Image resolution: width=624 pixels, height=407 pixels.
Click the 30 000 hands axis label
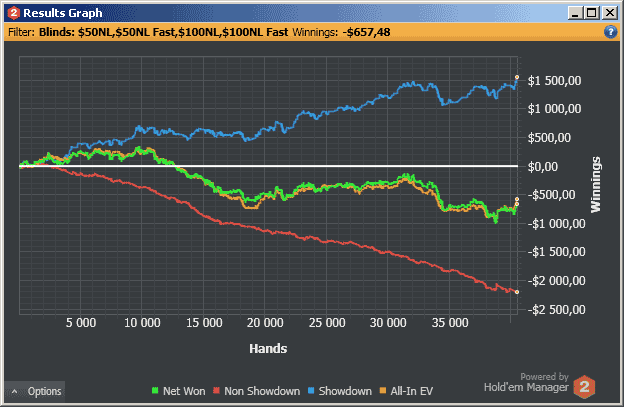388,323
